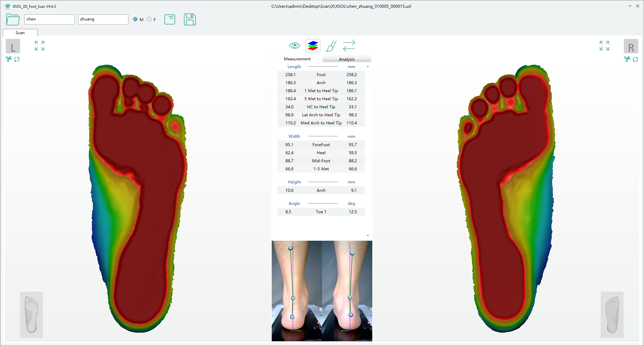The image size is (644, 346).
Task: Select the F gender radio button
Action: [149, 19]
